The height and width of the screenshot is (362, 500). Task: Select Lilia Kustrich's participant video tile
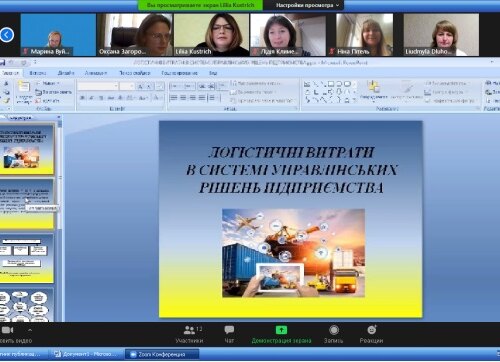(x=211, y=35)
